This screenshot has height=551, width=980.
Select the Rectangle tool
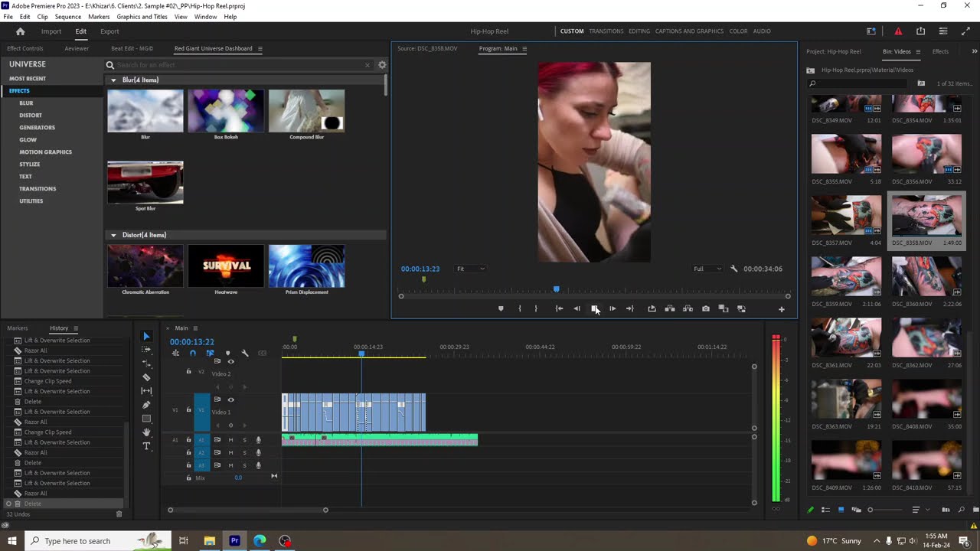pyautogui.click(x=146, y=419)
